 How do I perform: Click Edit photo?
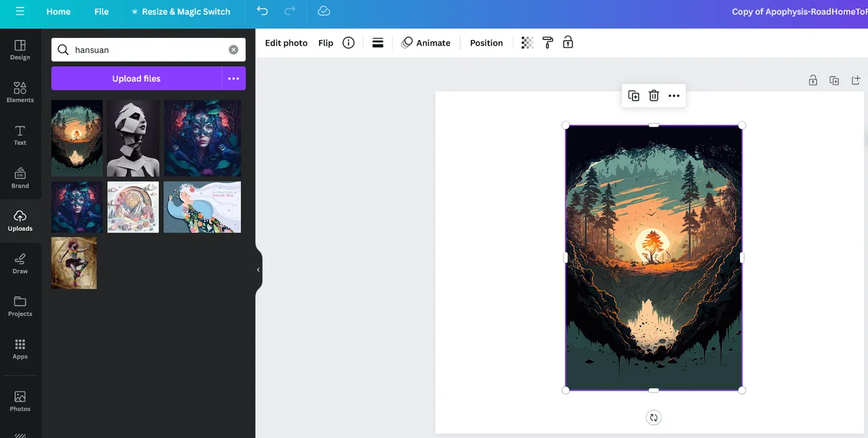(x=286, y=43)
